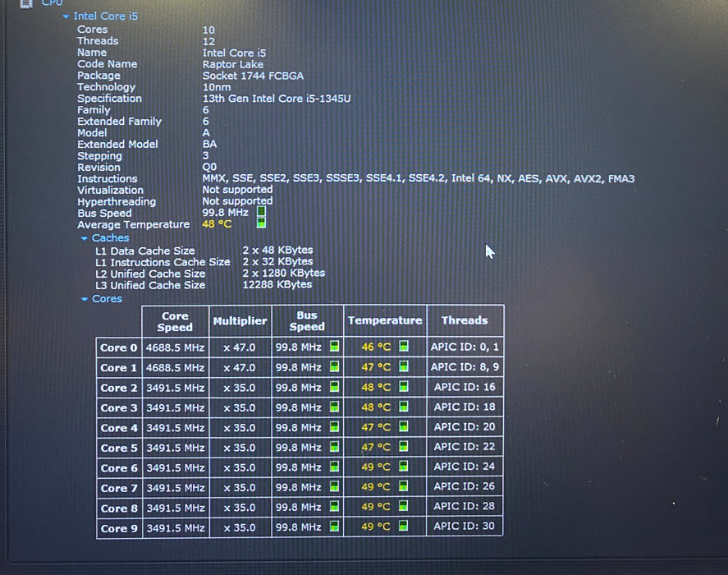728x575 pixels.
Task: Click the Hyperthreading label
Action: (117, 202)
